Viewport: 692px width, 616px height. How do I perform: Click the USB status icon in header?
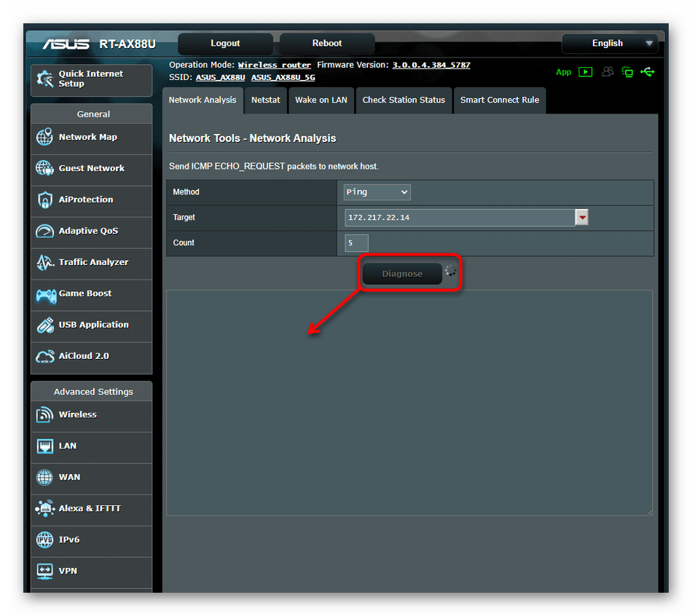coord(648,72)
